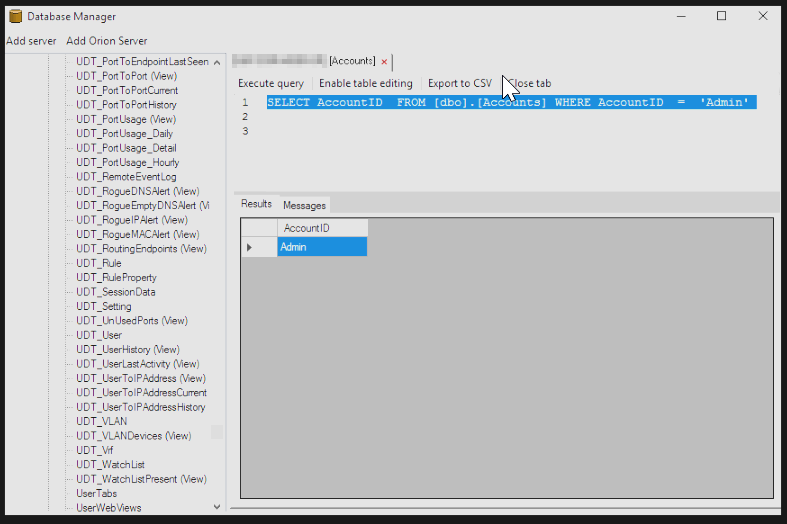
Task: Select UDT_RogueDNSAlert (View) in tree
Action: (137, 191)
